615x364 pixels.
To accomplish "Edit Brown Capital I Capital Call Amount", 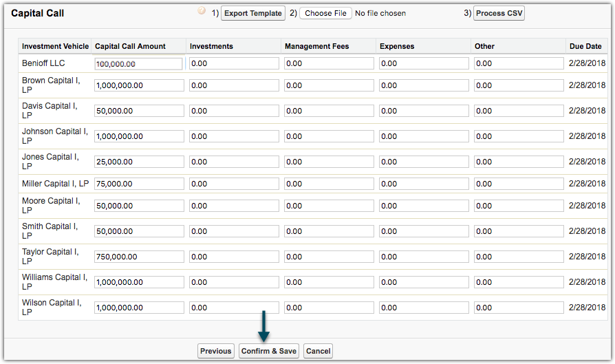I will (x=139, y=85).
